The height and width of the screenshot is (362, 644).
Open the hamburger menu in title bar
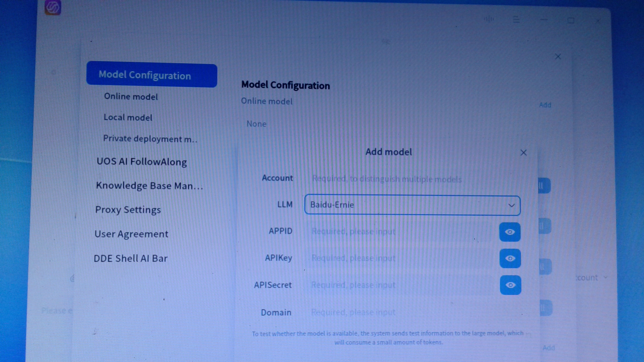[516, 19]
